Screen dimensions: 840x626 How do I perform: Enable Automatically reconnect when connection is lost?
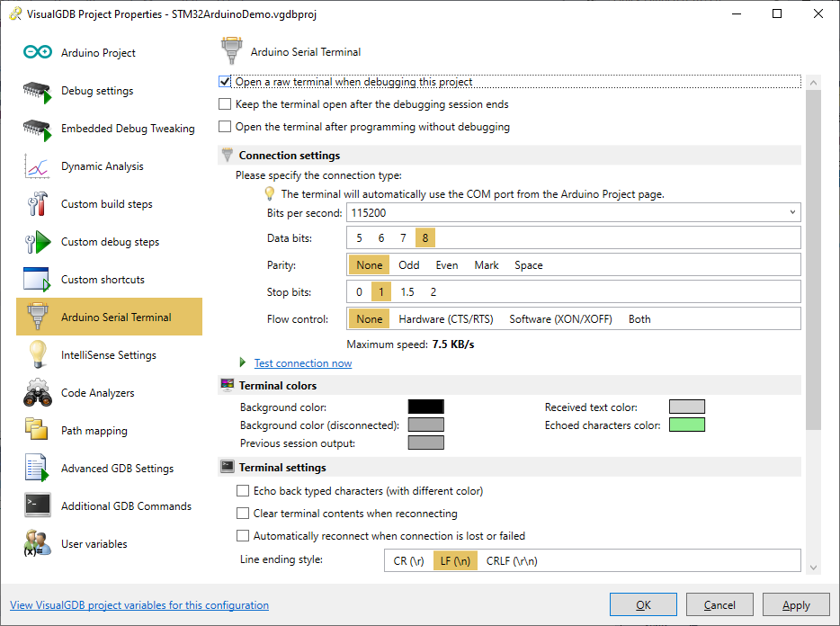click(x=243, y=535)
